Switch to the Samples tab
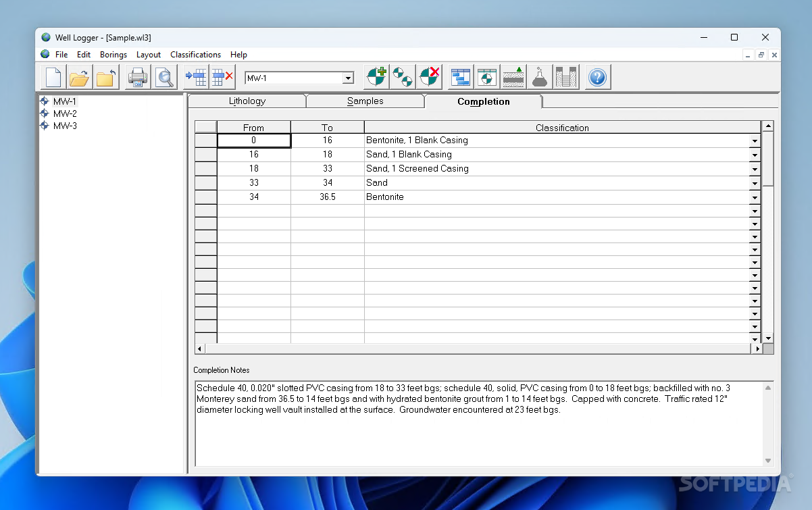This screenshot has height=510, width=812. [x=365, y=101]
